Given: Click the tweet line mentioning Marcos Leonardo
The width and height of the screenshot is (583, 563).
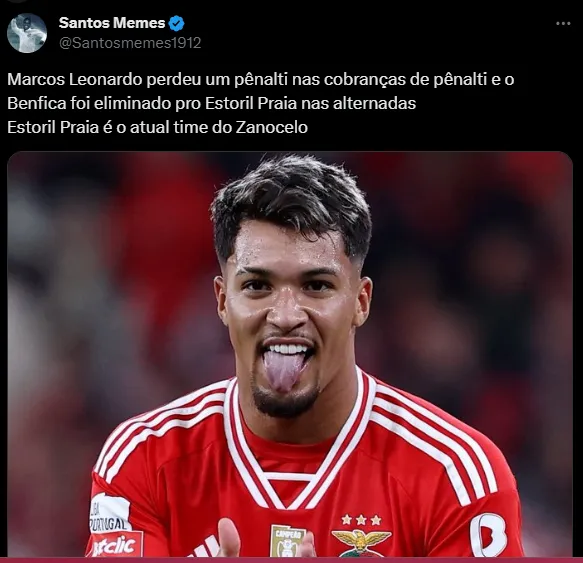Looking at the screenshot, I should [x=260, y=80].
